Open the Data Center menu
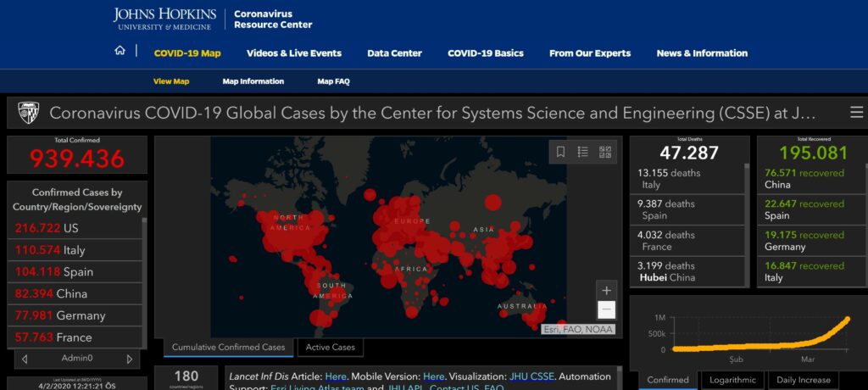This screenshot has height=390, width=868. pos(394,53)
